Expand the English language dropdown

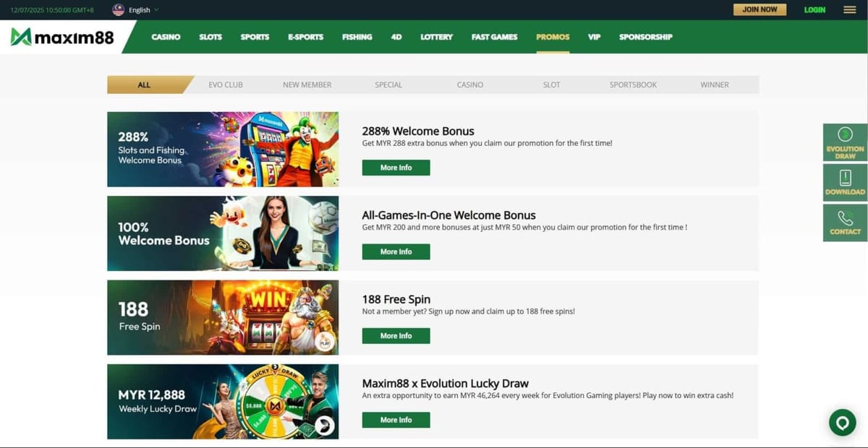143,10
